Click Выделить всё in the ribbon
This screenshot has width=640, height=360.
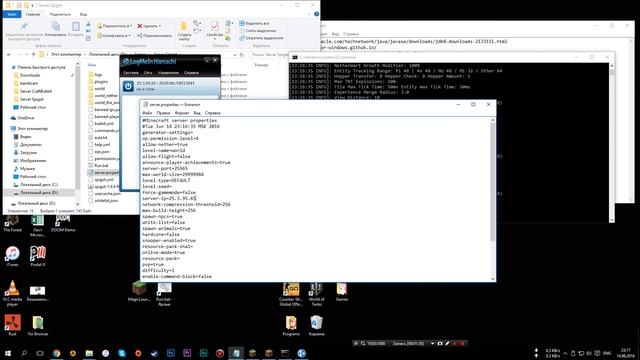(254, 23)
